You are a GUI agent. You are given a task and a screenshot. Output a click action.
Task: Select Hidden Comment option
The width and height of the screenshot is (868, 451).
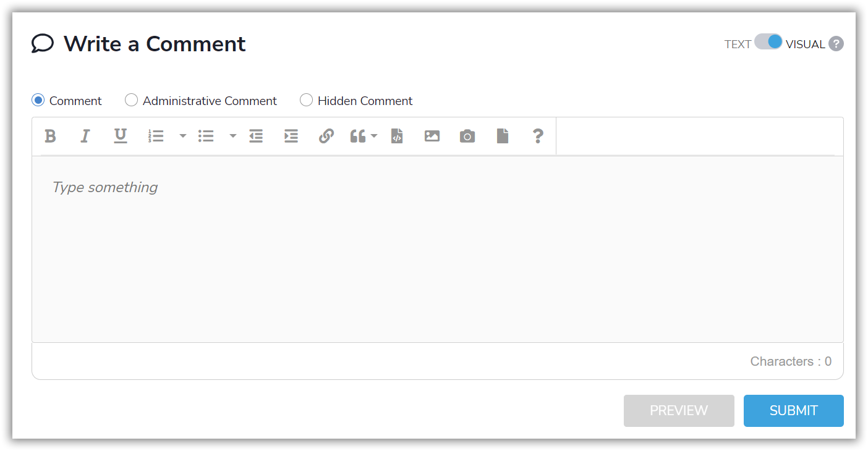click(x=306, y=99)
